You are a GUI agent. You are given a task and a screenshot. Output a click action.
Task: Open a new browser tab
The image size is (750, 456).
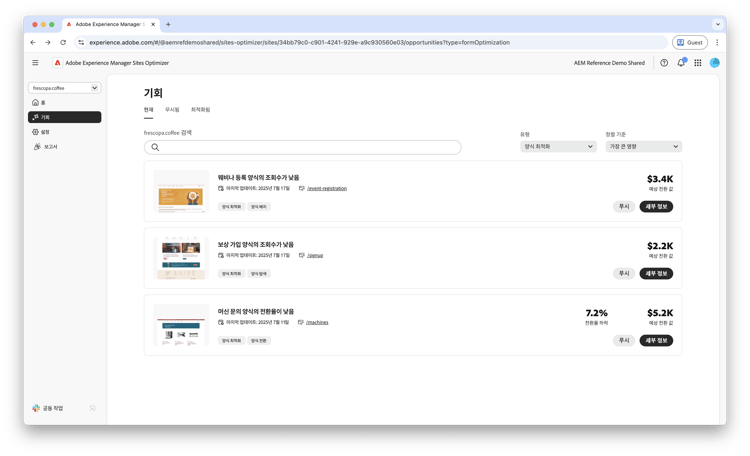coord(168,24)
